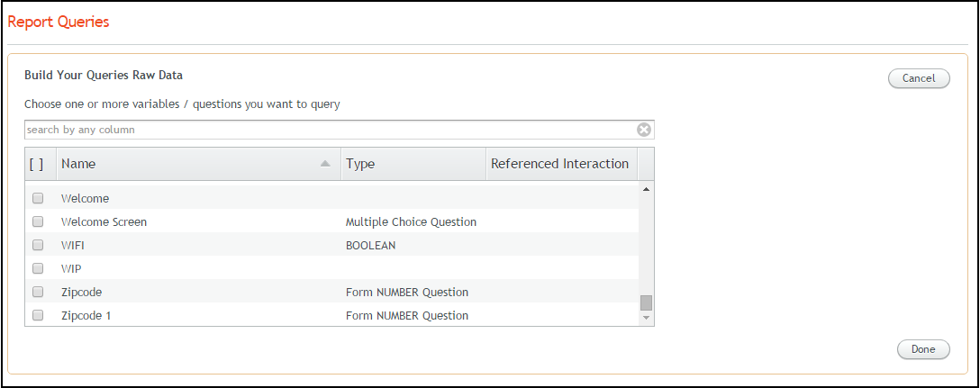The height and width of the screenshot is (388, 980).
Task: Click the list scrollbar down arrow
Action: pos(646,318)
